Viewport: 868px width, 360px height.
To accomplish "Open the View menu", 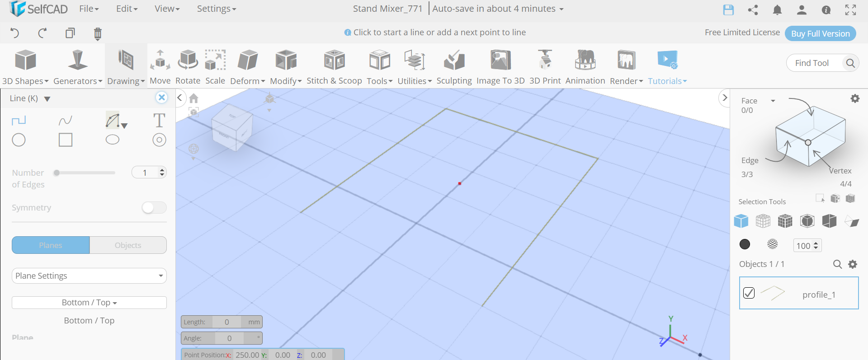I will (167, 9).
